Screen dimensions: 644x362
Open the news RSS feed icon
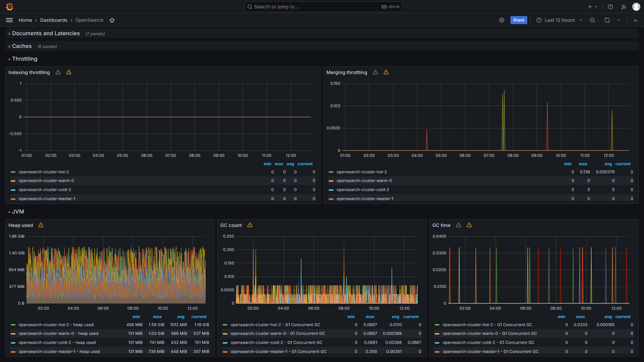coord(624,7)
